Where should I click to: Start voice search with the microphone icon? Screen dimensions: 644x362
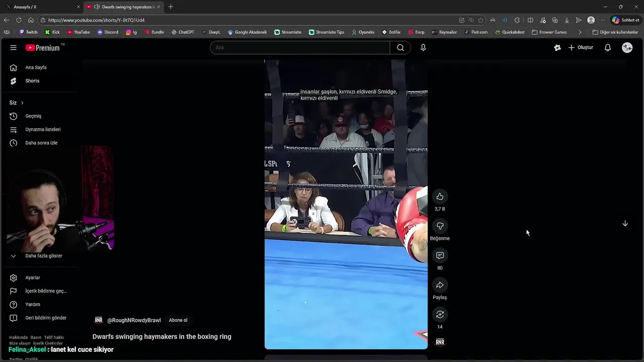point(423,48)
